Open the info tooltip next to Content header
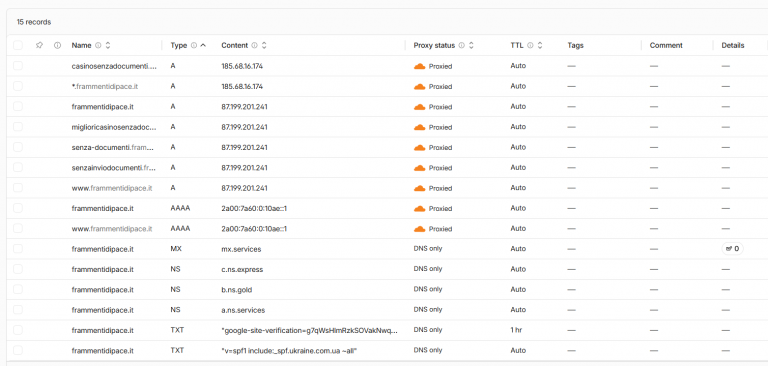 (x=254, y=45)
